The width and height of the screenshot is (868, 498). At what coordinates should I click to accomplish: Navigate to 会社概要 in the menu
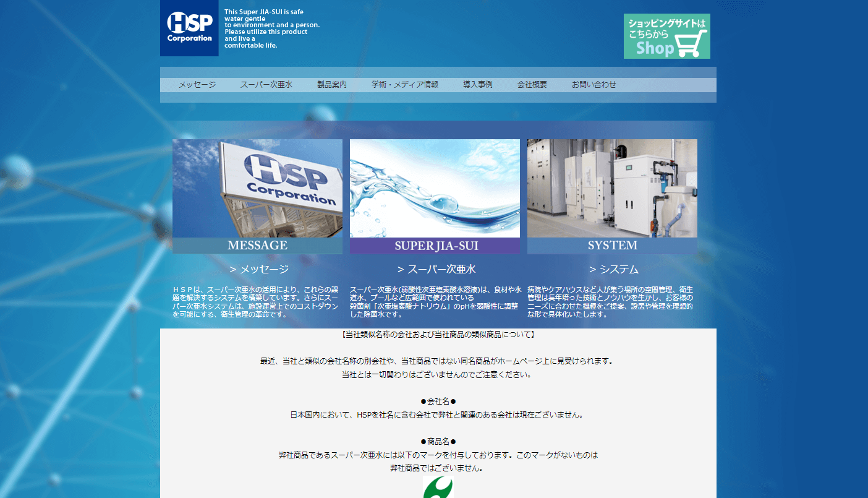coord(532,85)
